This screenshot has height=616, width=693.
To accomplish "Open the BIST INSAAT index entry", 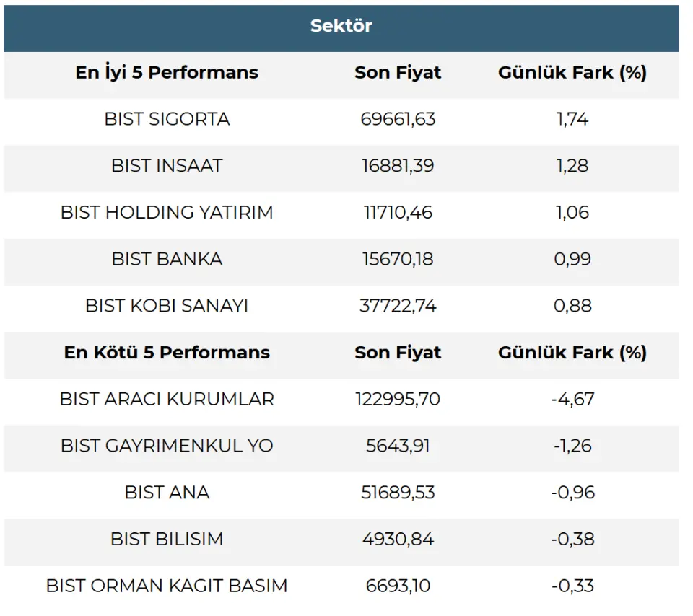I will [167, 166].
